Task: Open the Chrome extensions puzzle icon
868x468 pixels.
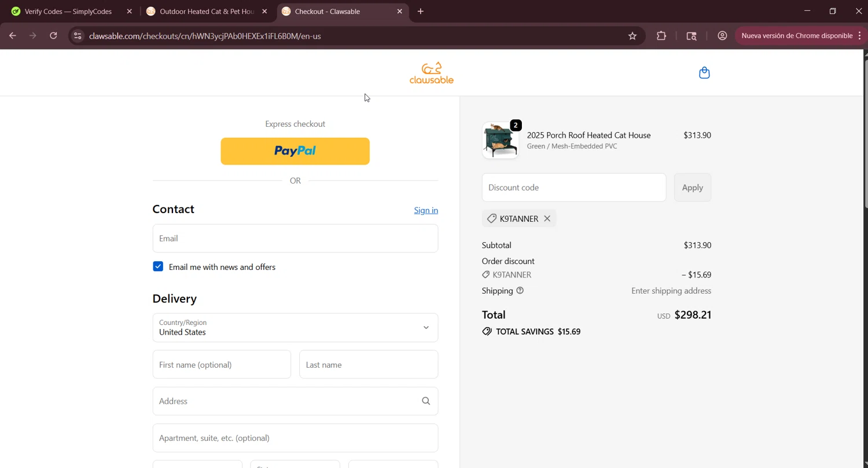Action: pyautogui.click(x=661, y=36)
